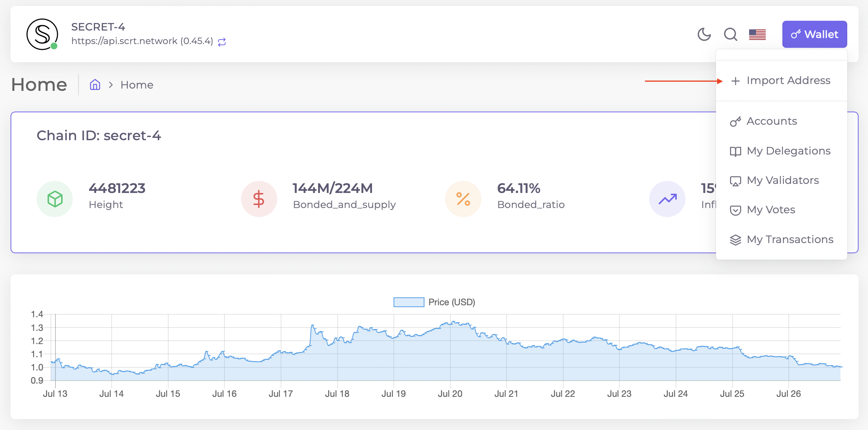Screen dimensions: 868x430
Task: Click the purple trending-up arrow icon
Action: coord(667,199)
